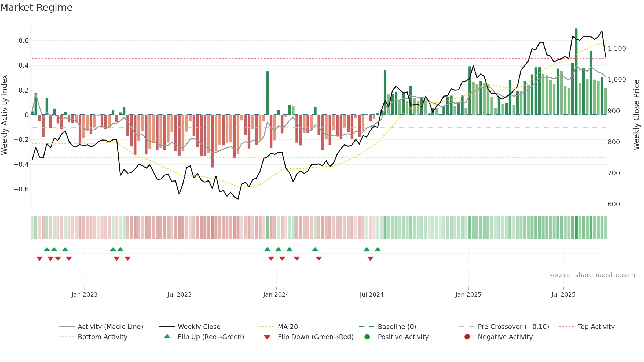This screenshot has height=362, width=644.
Task: Click the Negative Activity red circle icon
Action: click(467, 337)
